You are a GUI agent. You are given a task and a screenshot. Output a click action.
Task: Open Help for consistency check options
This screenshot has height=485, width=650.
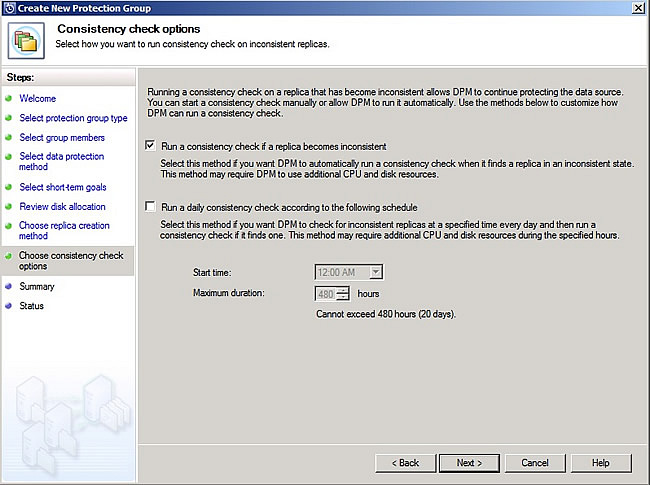600,463
